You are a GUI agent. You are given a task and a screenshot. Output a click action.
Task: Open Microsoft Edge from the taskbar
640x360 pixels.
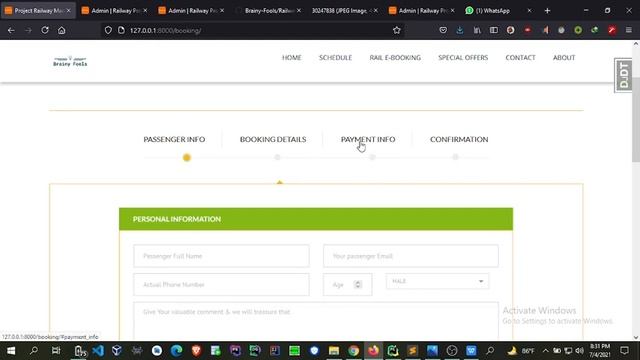click(x=176, y=351)
